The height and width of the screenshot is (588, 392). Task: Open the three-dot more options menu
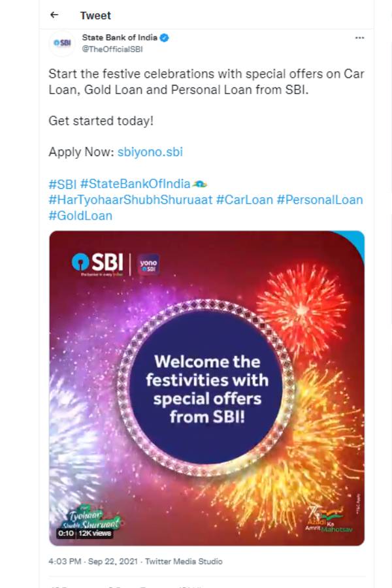click(x=359, y=38)
